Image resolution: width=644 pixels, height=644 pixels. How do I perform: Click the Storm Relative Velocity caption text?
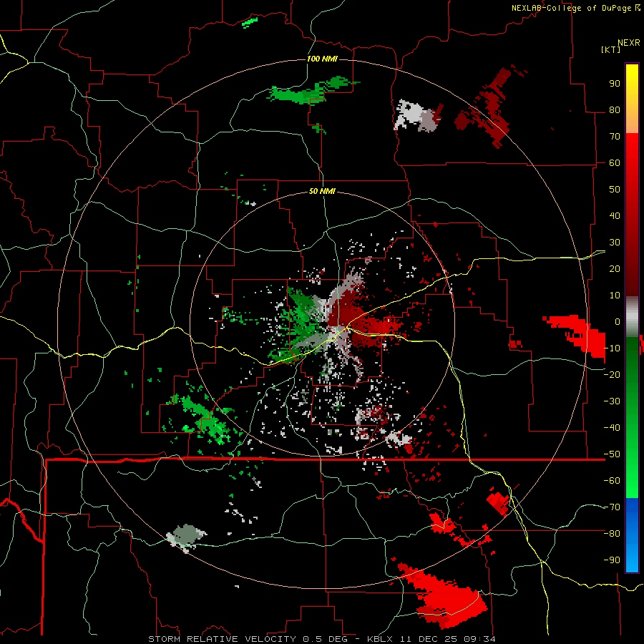(321, 639)
